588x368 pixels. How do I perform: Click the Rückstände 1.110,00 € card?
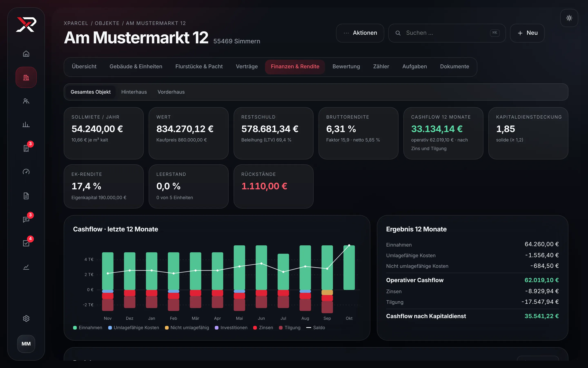coord(273,186)
